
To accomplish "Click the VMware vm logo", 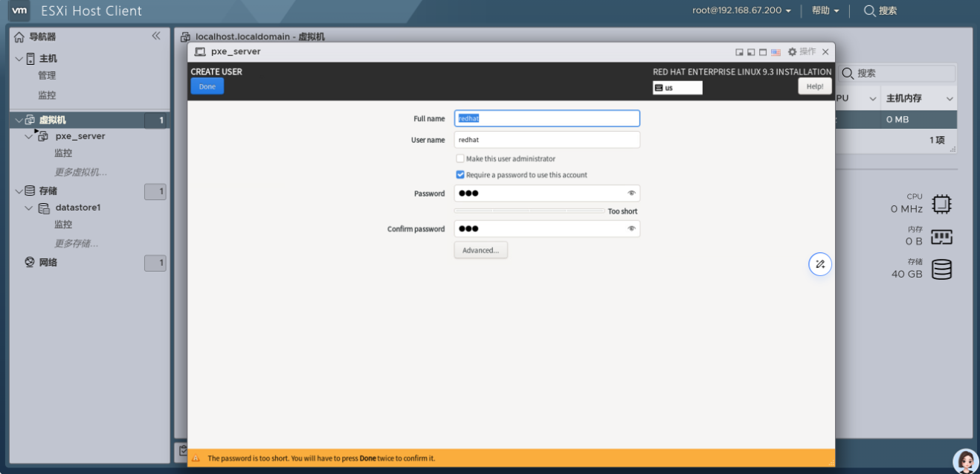I will pyautogui.click(x=20, y=11).
